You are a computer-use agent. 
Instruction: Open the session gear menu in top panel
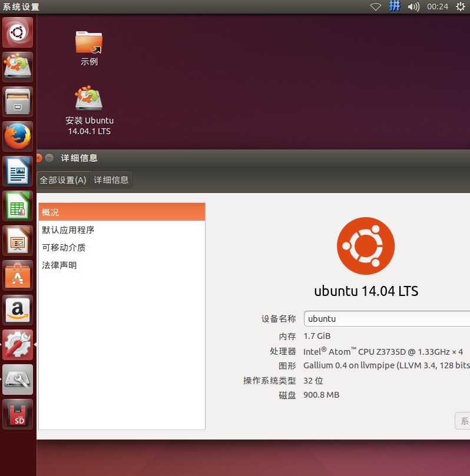point(460,6)
